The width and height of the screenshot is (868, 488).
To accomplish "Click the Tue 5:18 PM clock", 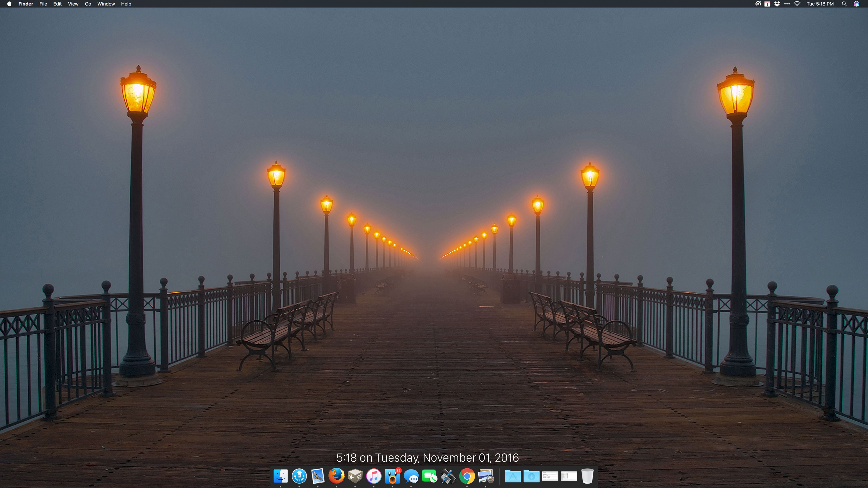I will (x=820, y=4).
